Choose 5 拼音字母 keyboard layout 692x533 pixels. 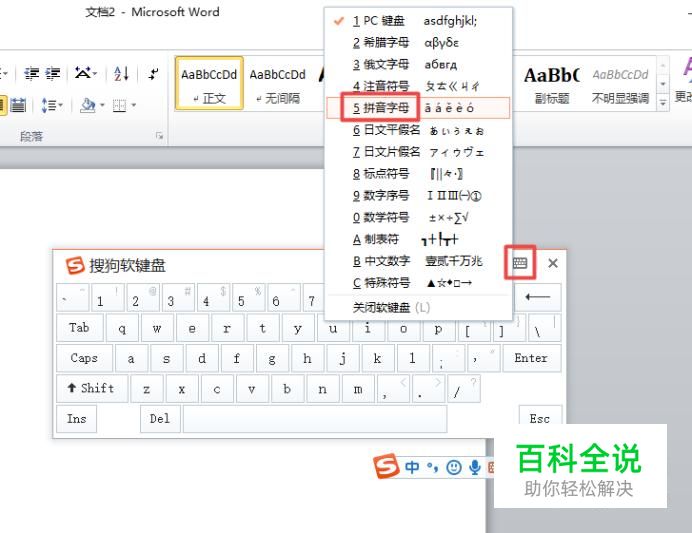(418, 108)
